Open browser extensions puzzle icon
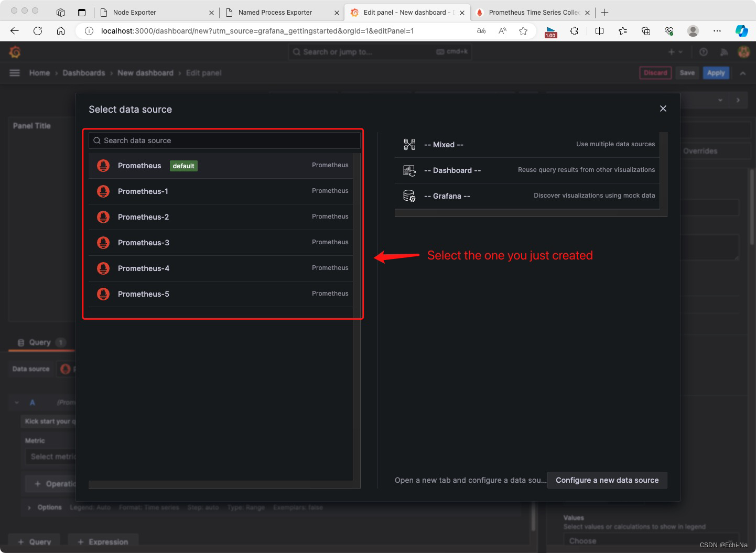 pos(575,31)
